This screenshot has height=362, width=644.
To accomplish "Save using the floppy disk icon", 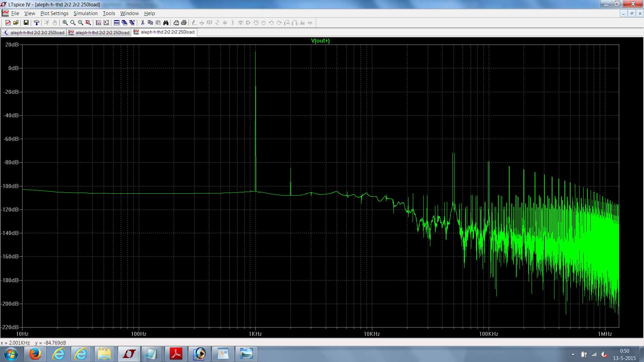I will point(26,23).
